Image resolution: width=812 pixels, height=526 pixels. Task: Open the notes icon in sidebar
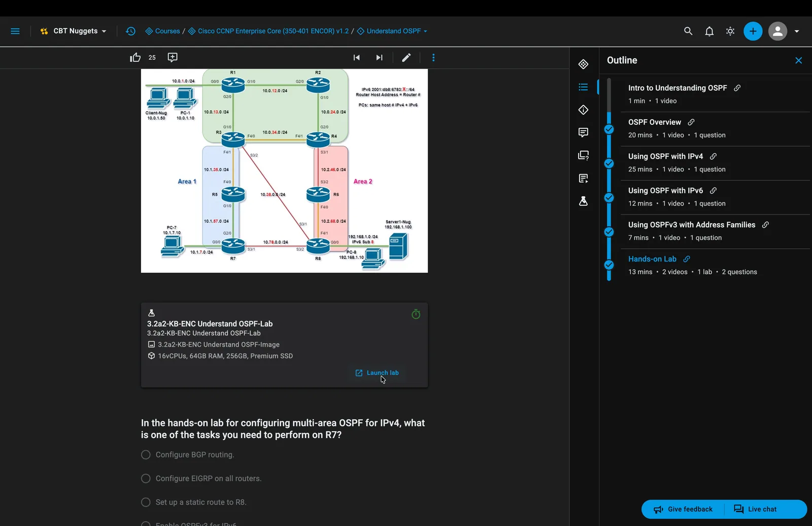pyautogui.click(x=584, y=178)
